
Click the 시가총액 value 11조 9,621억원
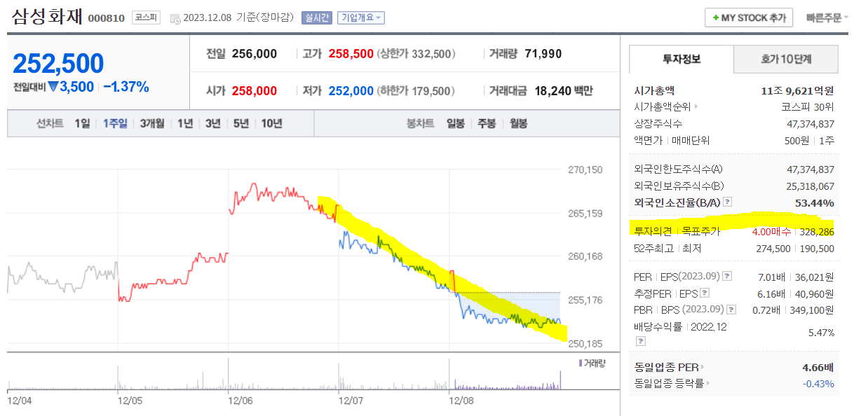(797, 91)
